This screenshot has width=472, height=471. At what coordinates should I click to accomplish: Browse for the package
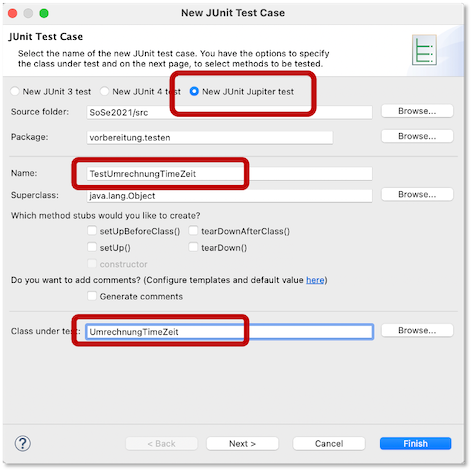417,136
